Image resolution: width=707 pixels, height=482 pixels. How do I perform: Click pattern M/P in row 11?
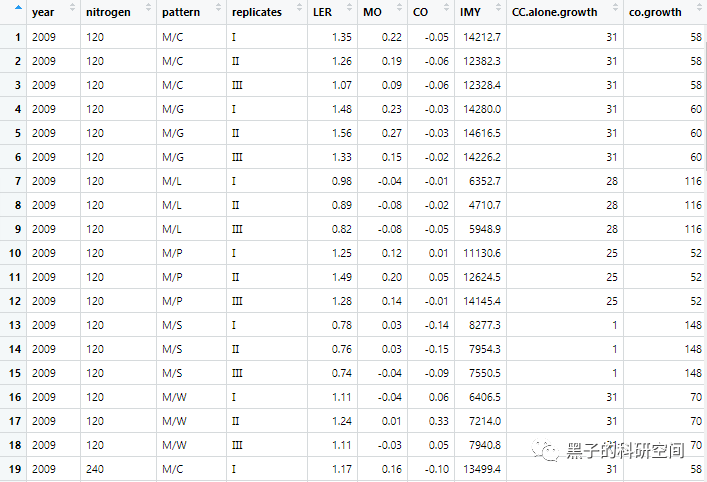coord(172,277)
